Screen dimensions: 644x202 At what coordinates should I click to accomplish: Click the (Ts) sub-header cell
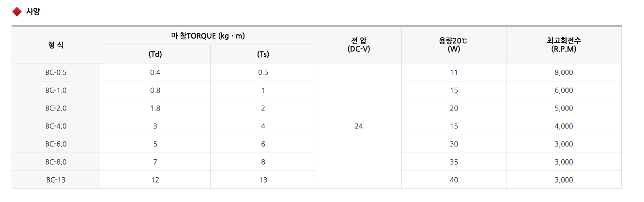coord(263,54)
